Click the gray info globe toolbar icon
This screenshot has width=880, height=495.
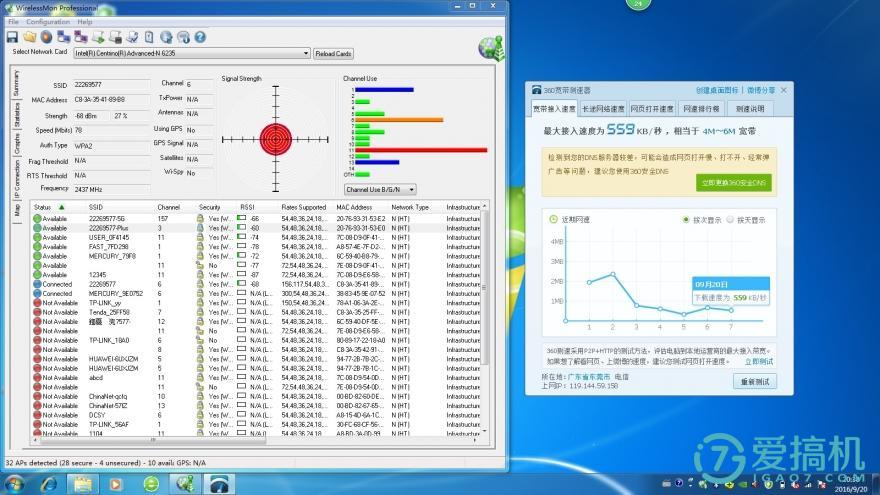click(x=183, y=37)
